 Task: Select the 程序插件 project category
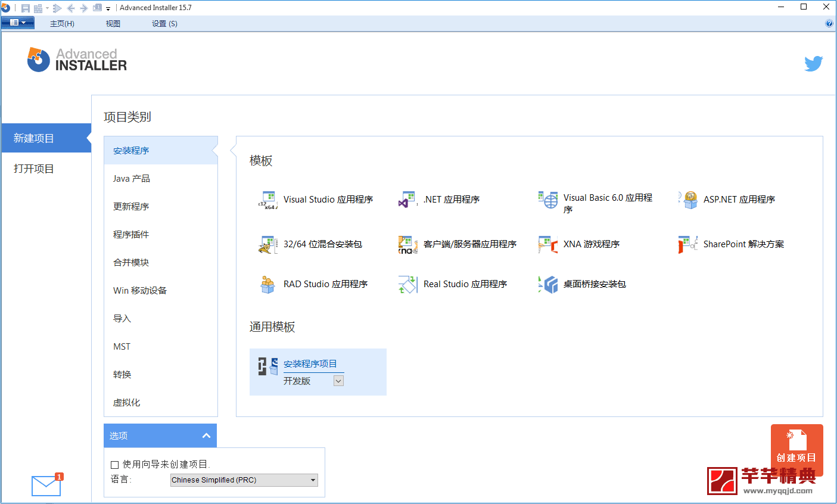coord(161,234)
